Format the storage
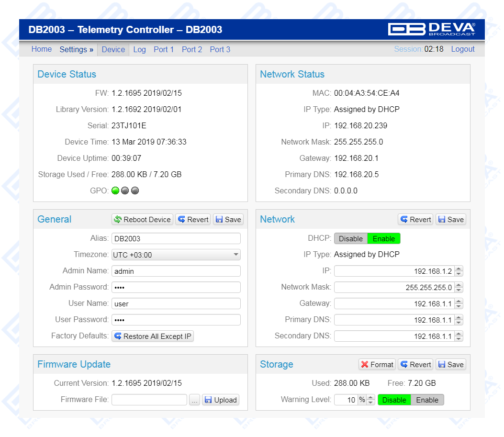504x437 pixels. (x=377, y=364)
